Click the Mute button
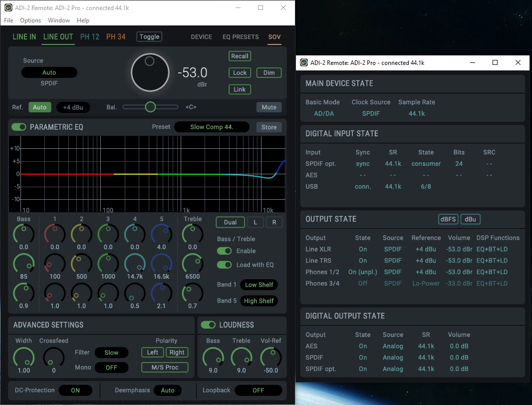 click(268, 107)
